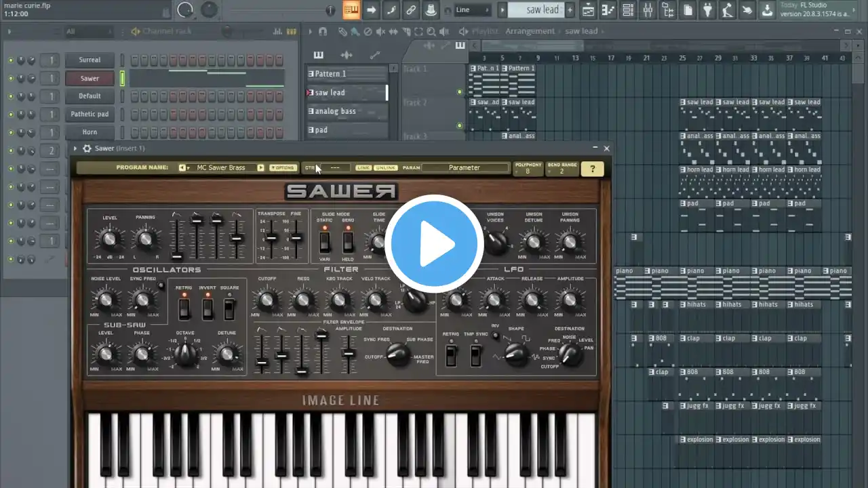Viewport: 868px width, 488px height.
Task: Select the Playlist slip tool
Action: [393, 31]
